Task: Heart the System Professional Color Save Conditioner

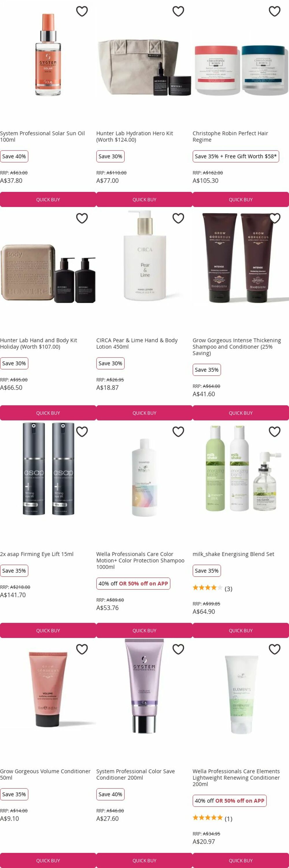Action: [178, 649]
